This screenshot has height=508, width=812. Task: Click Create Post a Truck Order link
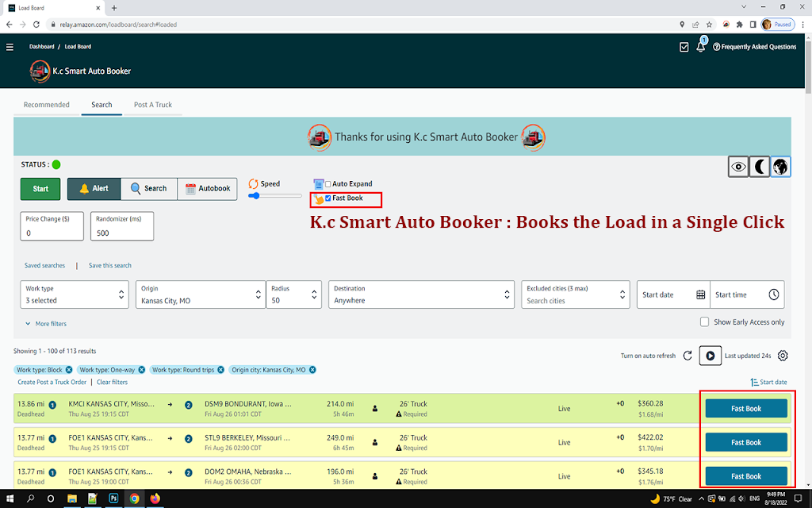pyautogui.click(x=52, y=382)
